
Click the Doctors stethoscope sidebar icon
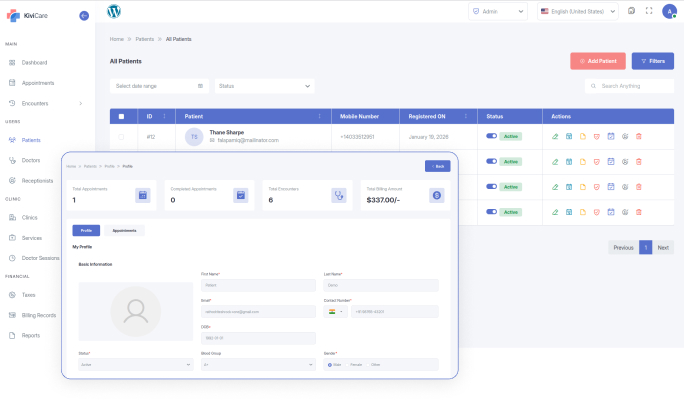12,160
